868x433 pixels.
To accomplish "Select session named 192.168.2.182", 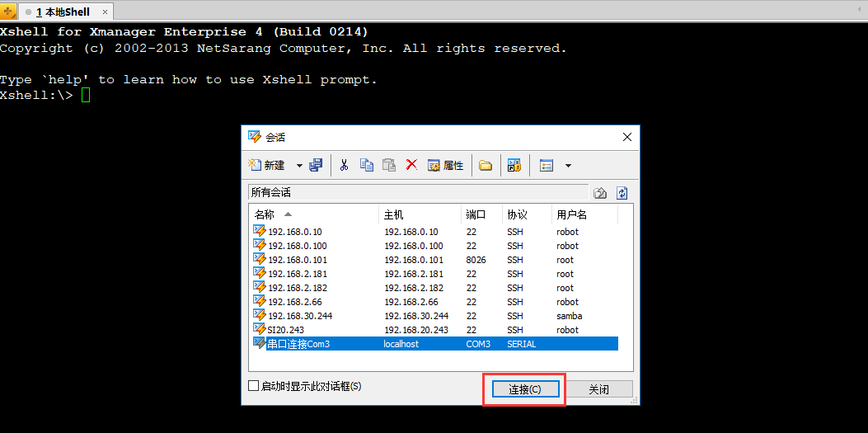I will pos(298,288).
